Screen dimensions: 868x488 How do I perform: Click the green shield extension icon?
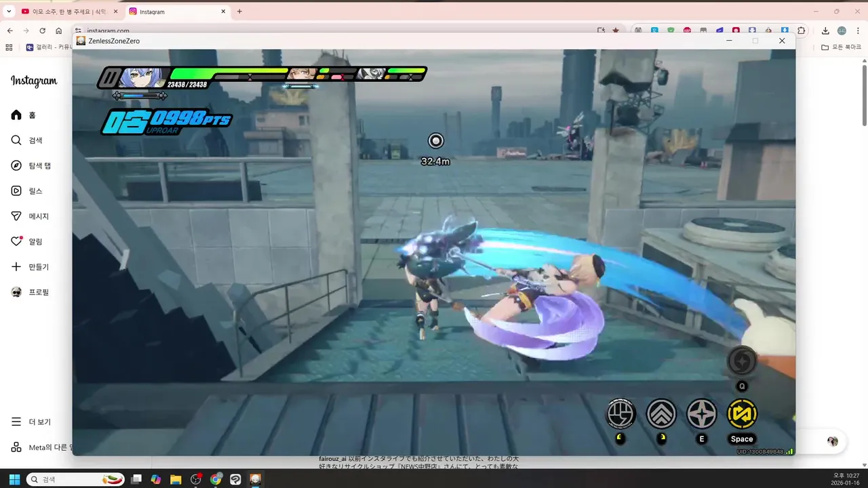click(x=671, y=30)
